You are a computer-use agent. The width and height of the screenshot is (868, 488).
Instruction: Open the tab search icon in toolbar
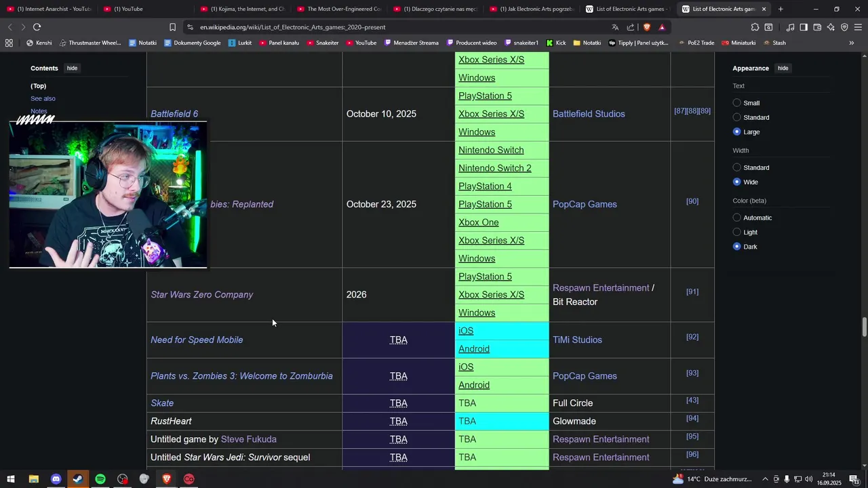[768, 27]
